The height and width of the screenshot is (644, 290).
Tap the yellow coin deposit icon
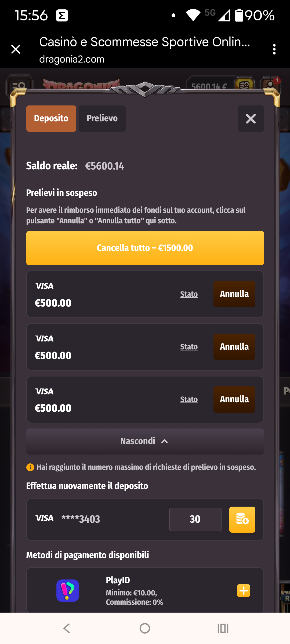click(x=242, y=519)
